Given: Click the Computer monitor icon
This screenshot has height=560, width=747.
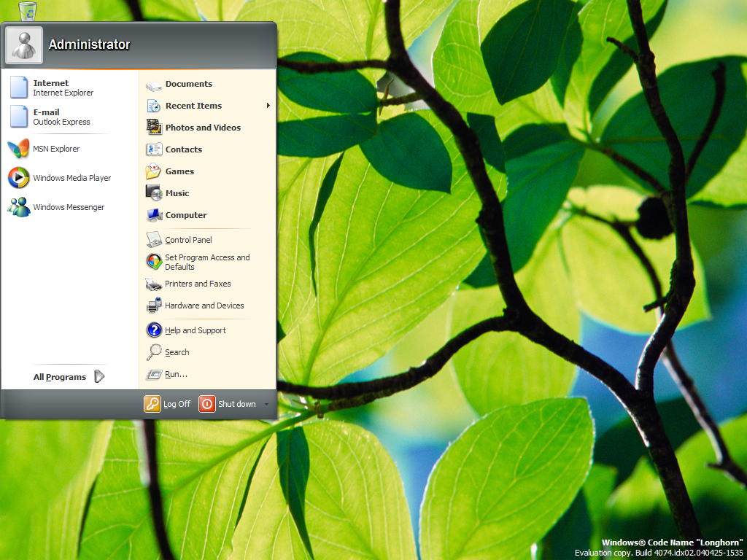Looking at the screenshot, I should pyautogui.click(x=154, y=215).
